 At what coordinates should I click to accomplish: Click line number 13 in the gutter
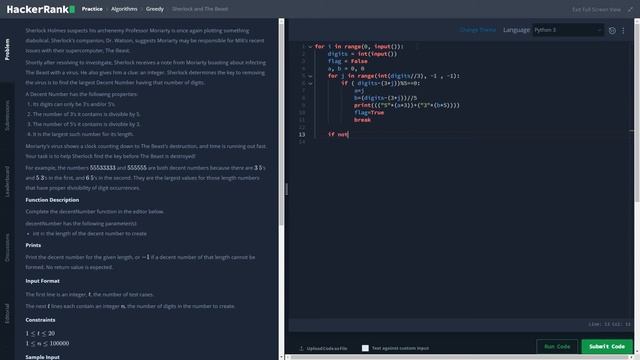[302, 134]
